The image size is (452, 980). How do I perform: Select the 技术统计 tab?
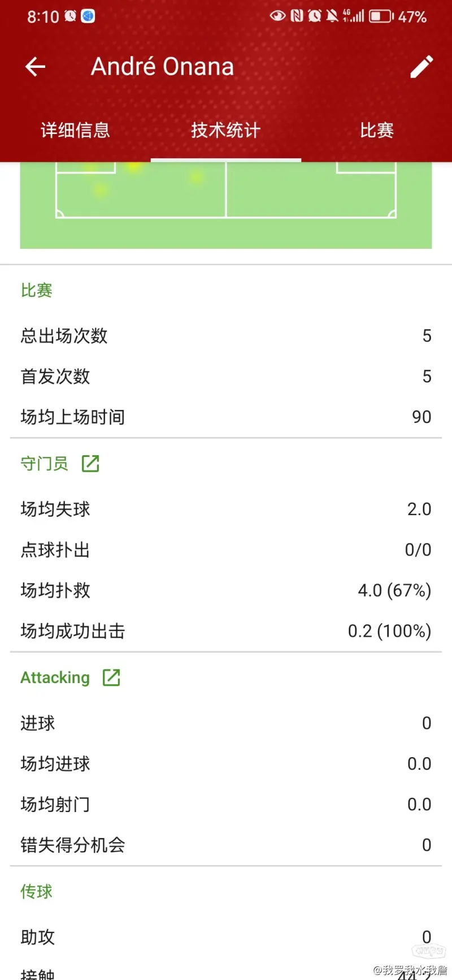click(x=226, y=131)
